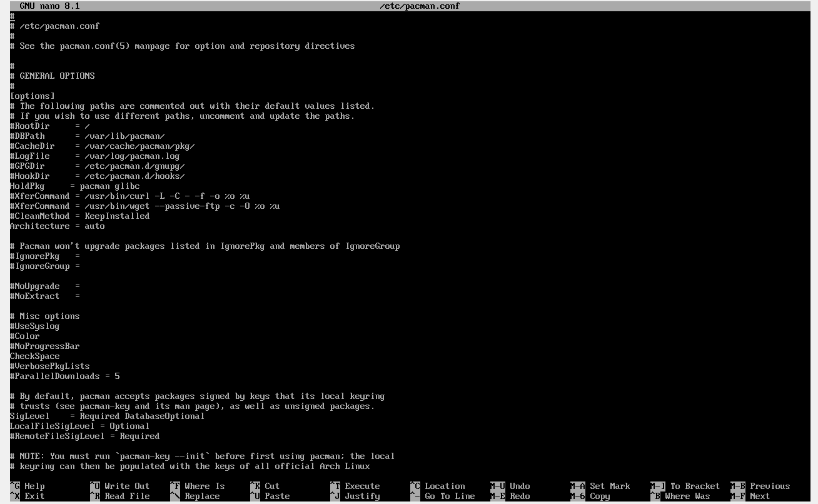
Task: Click the Go To Line shortcut
Action: (449, 496)
